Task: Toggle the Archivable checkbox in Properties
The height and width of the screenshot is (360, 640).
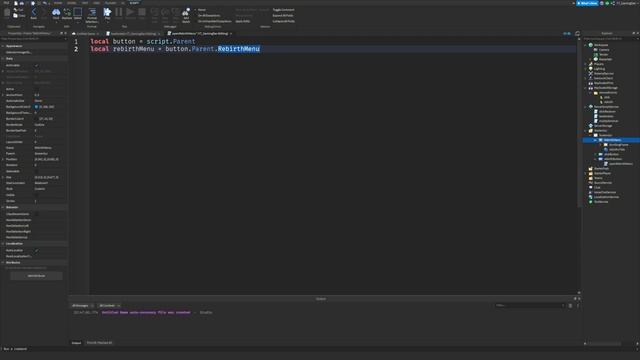Action: pos(36,65)
